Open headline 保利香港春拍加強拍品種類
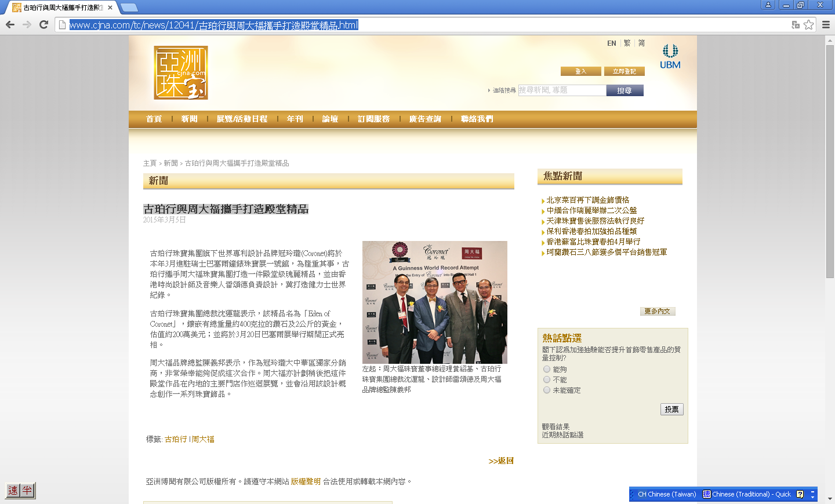 tap(591, 231)
